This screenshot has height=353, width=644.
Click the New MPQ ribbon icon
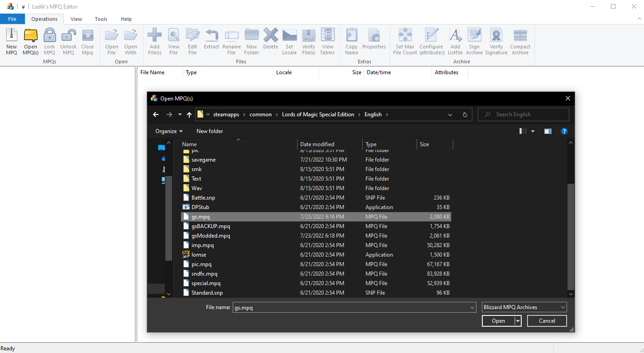[11, 35]
